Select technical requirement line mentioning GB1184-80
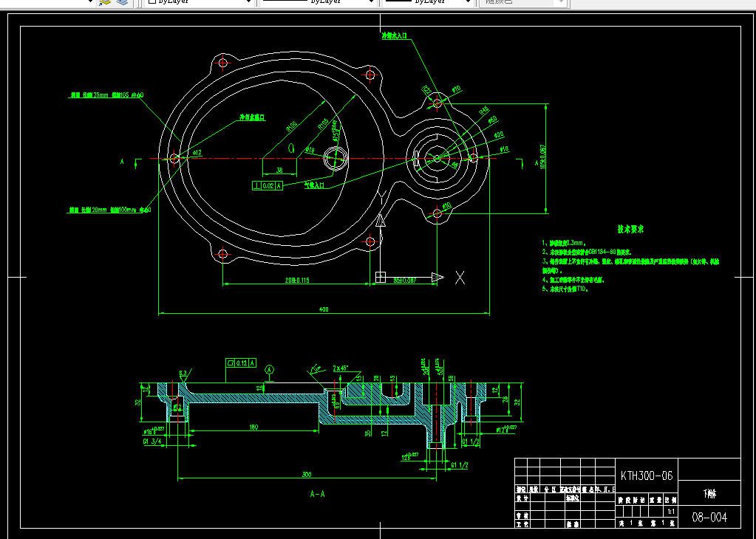Viewport: 756px width, 539px height. tap(587, 252)
